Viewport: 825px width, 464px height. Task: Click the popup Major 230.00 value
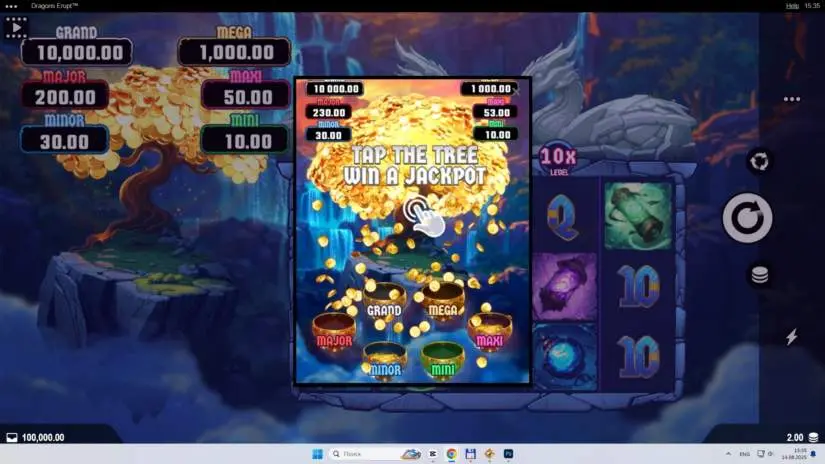(329, 112)
